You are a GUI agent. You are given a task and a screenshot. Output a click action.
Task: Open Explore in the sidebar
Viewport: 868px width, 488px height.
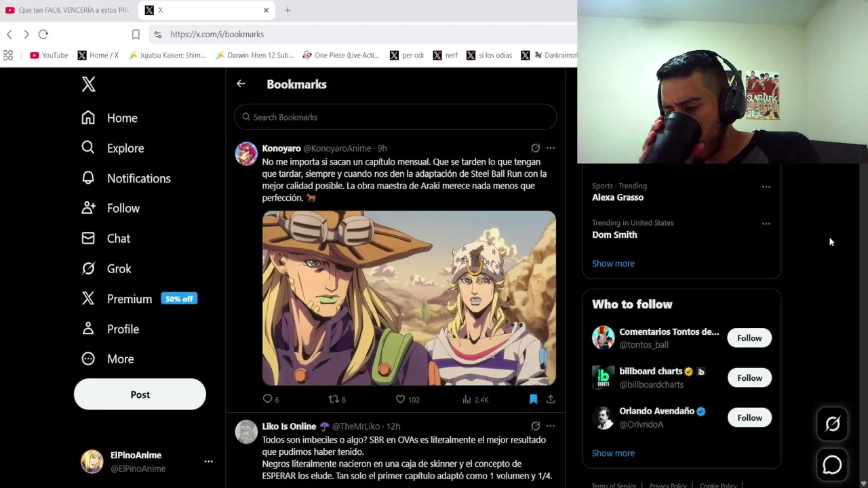click(x=113, y=148)
